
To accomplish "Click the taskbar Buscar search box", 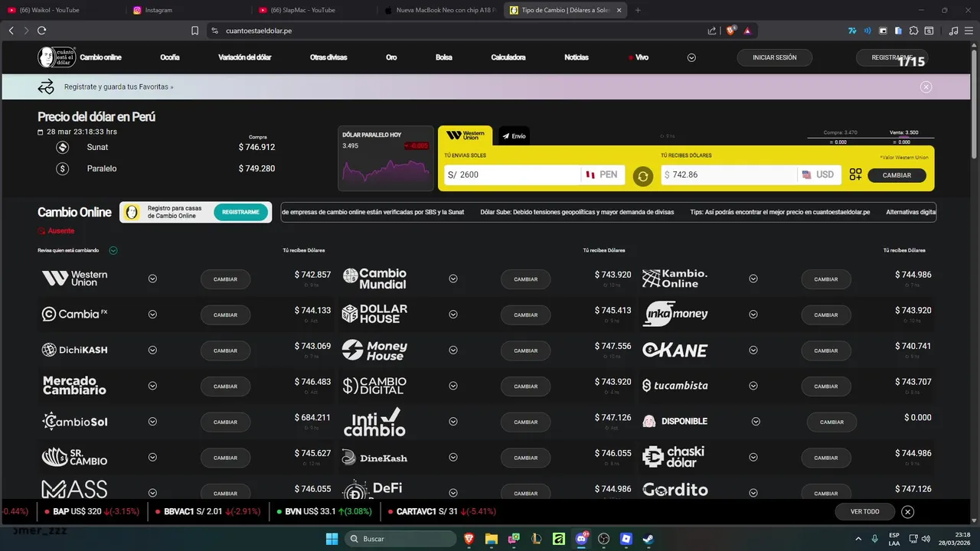I will pos(399,539).
